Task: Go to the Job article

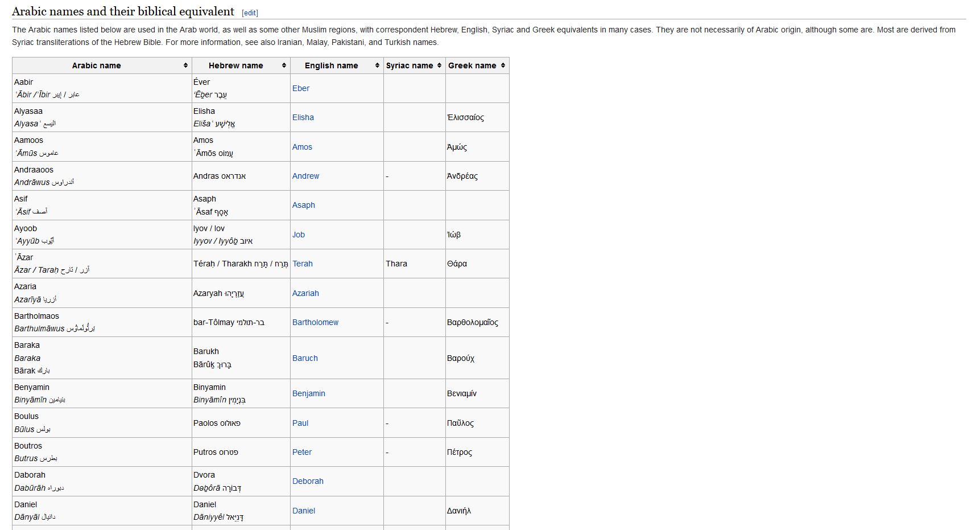Action: [299, 235]
